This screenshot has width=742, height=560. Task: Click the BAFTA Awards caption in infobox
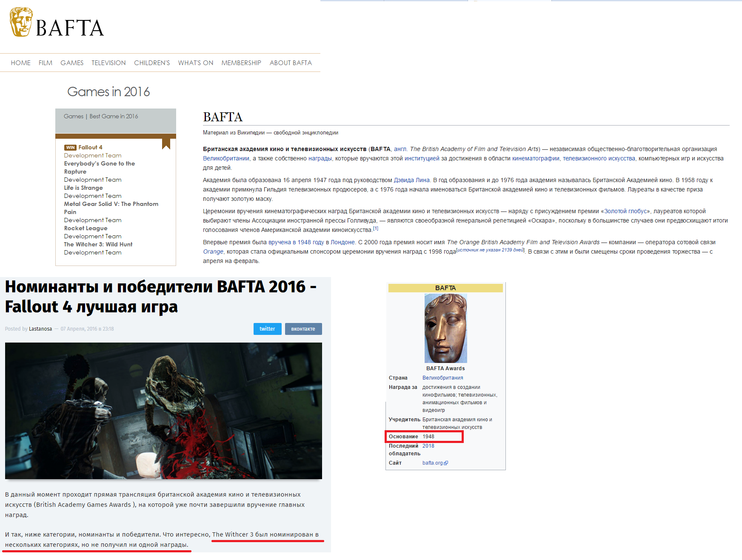point(445,369)
